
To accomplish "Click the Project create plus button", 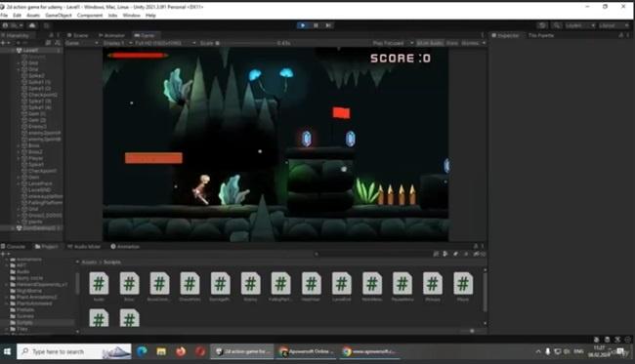I will click(5, 254).
